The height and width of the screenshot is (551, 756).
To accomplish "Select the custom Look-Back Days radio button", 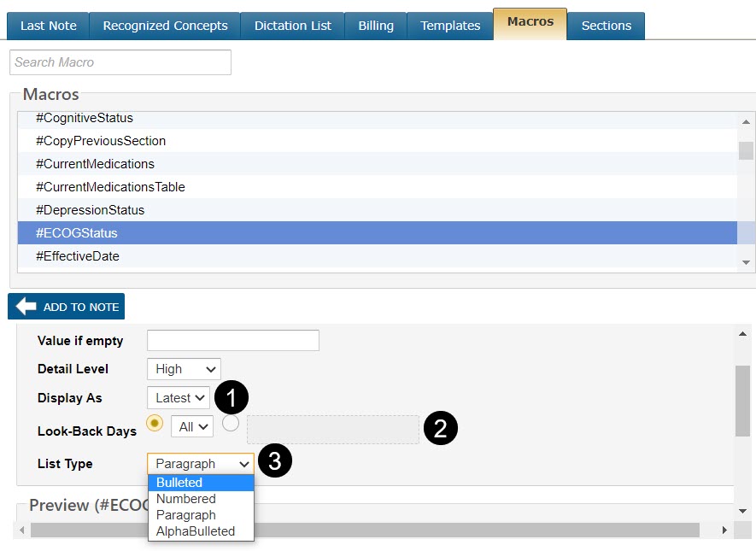I will click(x=230, y=423).
